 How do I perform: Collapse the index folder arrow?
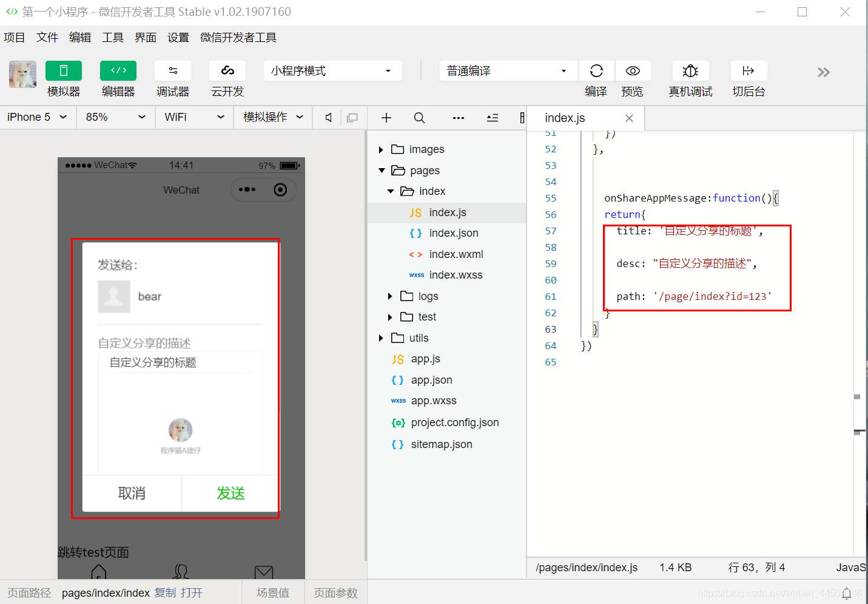391,191
